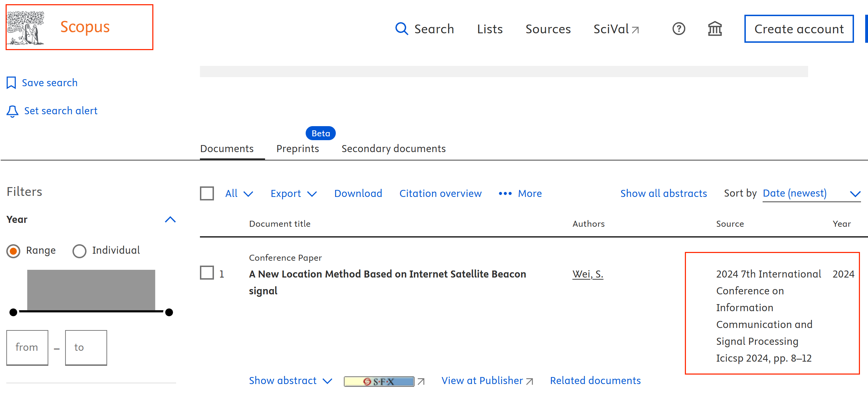
Task: Open the SciVal external link
Action: 616,29
